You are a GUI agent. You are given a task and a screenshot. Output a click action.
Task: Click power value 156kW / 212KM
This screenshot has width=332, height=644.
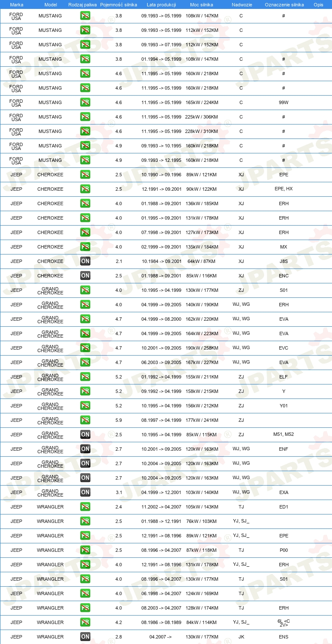point(202,406)
